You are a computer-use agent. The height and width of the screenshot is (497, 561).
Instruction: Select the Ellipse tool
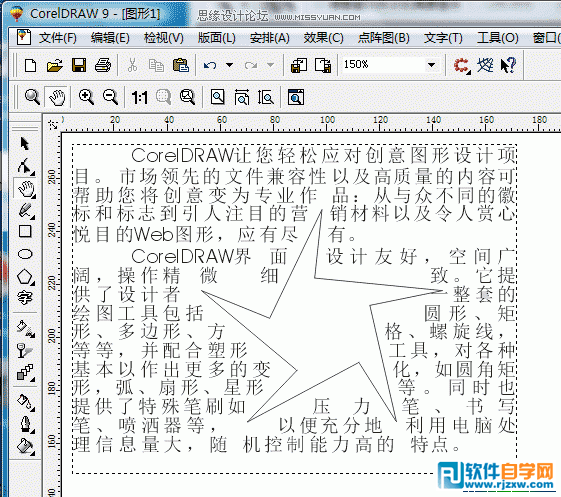(x=25, y=254)
